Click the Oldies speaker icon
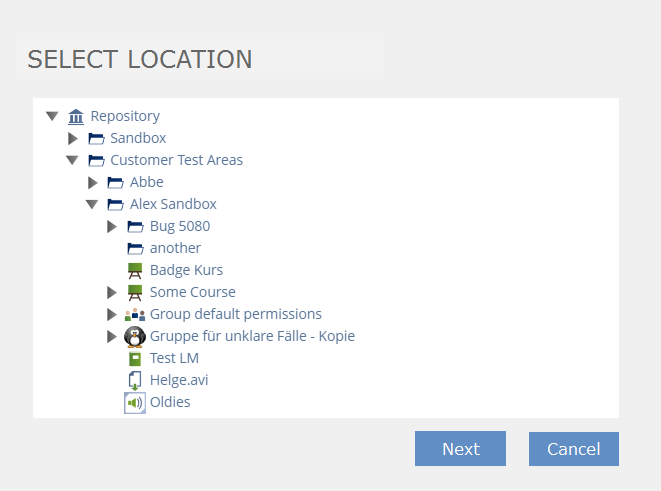The width and height of the screenshot is (661, 491). click(135, 402)
